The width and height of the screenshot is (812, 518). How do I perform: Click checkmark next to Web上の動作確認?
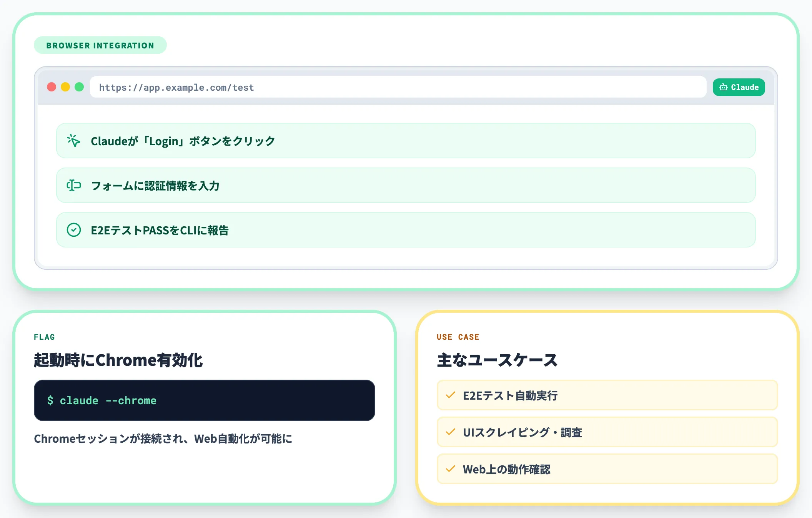[451, 469]
